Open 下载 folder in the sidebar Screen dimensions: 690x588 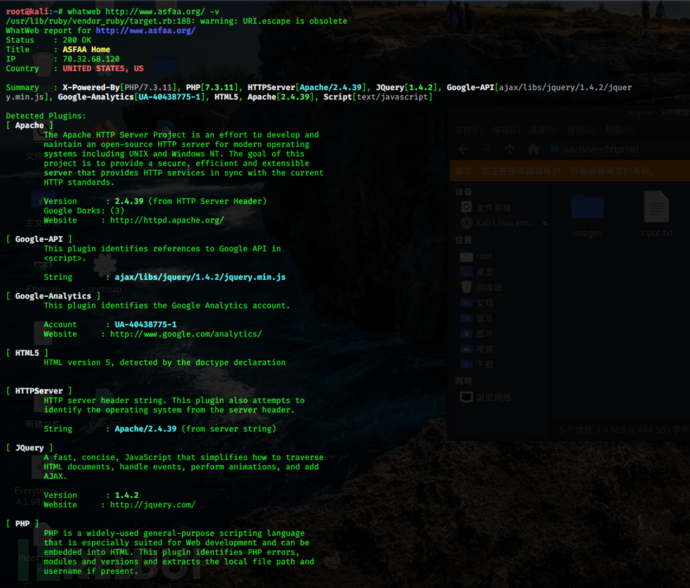point(477,364)
